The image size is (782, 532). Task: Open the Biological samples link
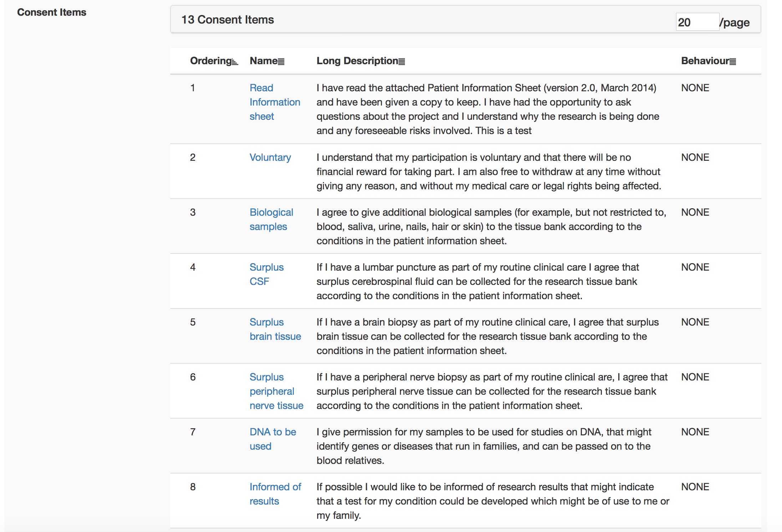[x=271, y=219]
